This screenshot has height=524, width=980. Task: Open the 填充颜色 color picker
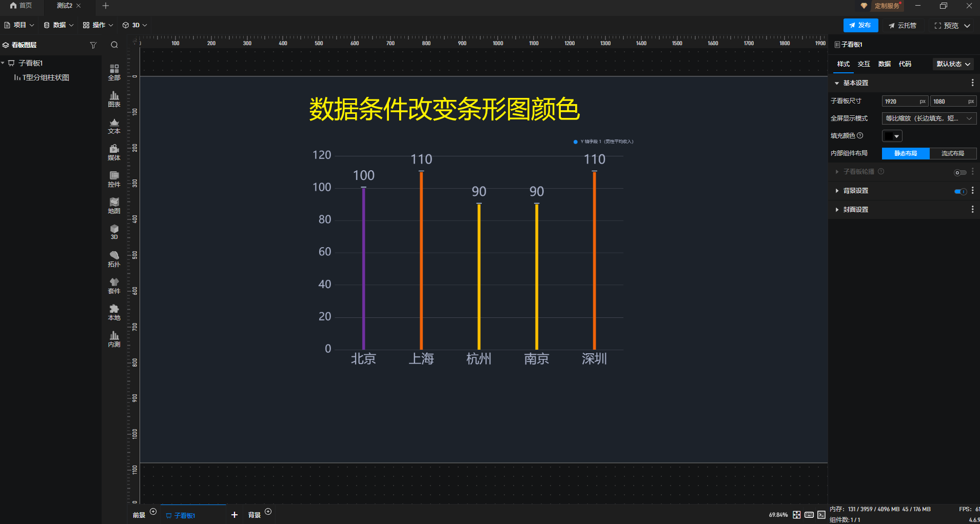pyautogui.click(x=892, y=136)
